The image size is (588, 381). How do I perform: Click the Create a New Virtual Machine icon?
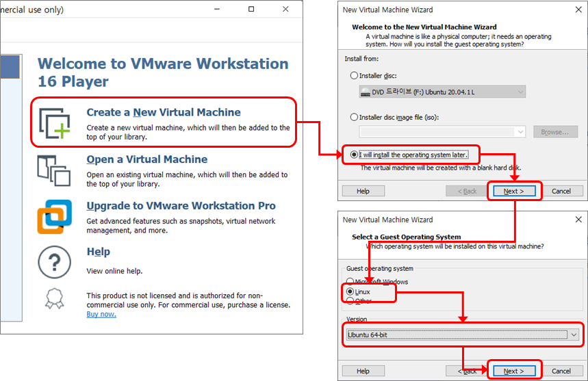pos(54,123)
